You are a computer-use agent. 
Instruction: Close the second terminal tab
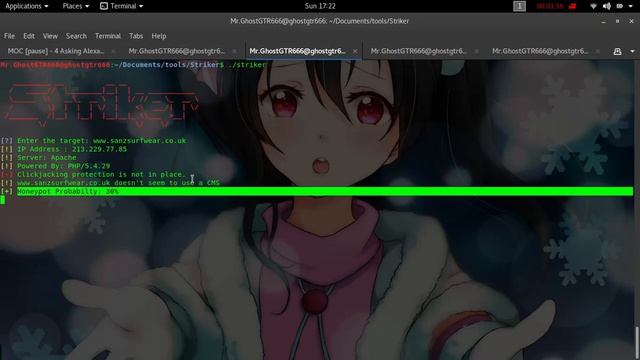click(234, 51)
